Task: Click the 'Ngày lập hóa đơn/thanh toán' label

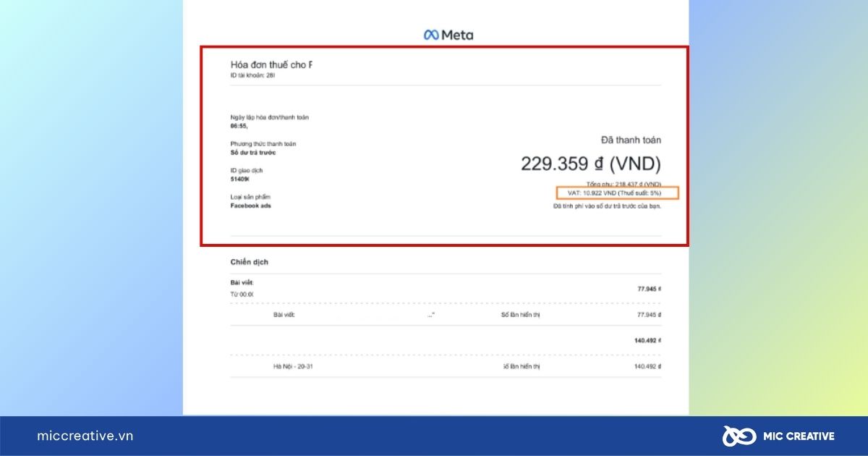Action: point(270,117)
